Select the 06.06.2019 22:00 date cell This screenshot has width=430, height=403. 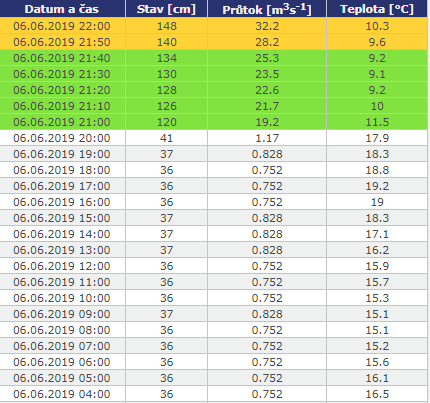coord(62,26)
